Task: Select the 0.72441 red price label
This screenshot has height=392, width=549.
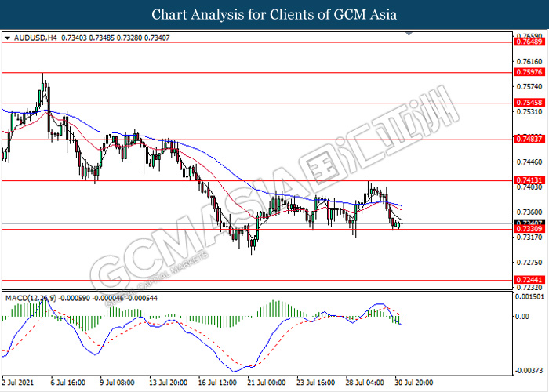Action: [x=529, y=280]
